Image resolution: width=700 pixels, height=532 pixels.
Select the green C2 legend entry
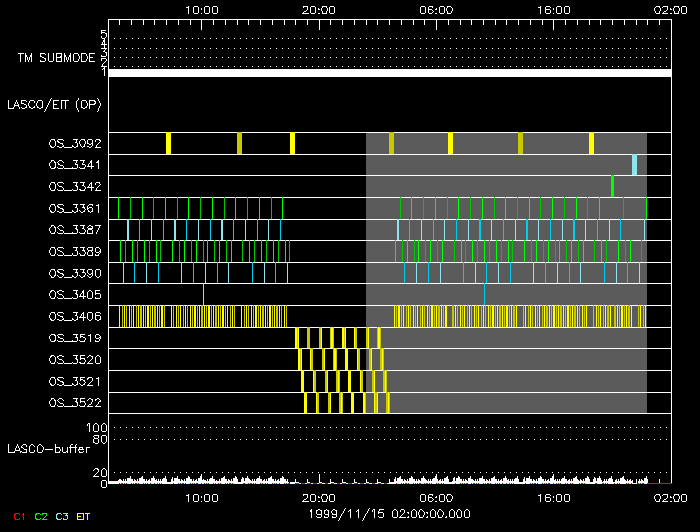coord(41,516)
